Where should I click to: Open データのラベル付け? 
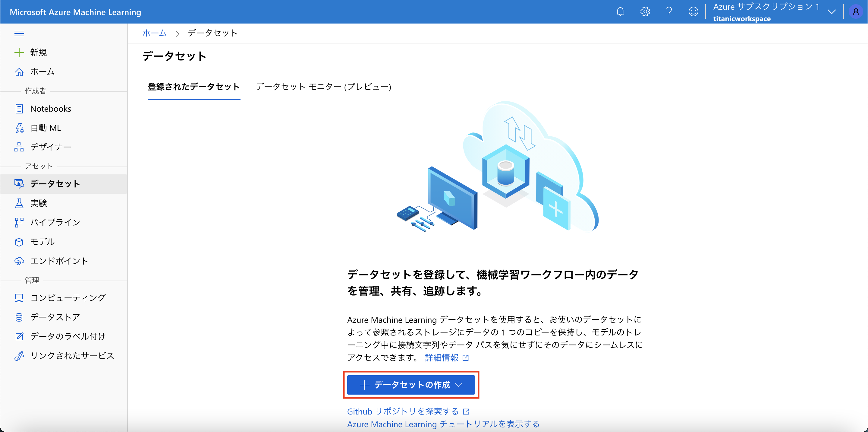68,336
